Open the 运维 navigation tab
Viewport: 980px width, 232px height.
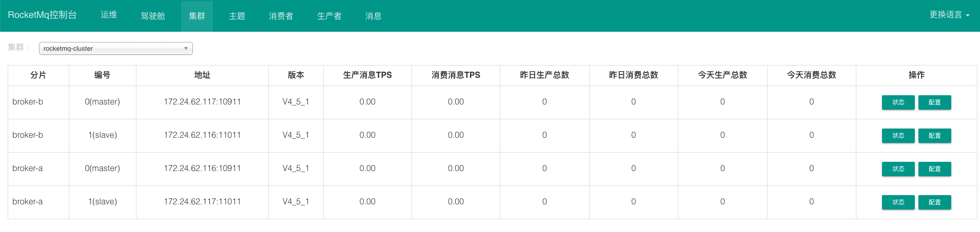click(109, 15)
